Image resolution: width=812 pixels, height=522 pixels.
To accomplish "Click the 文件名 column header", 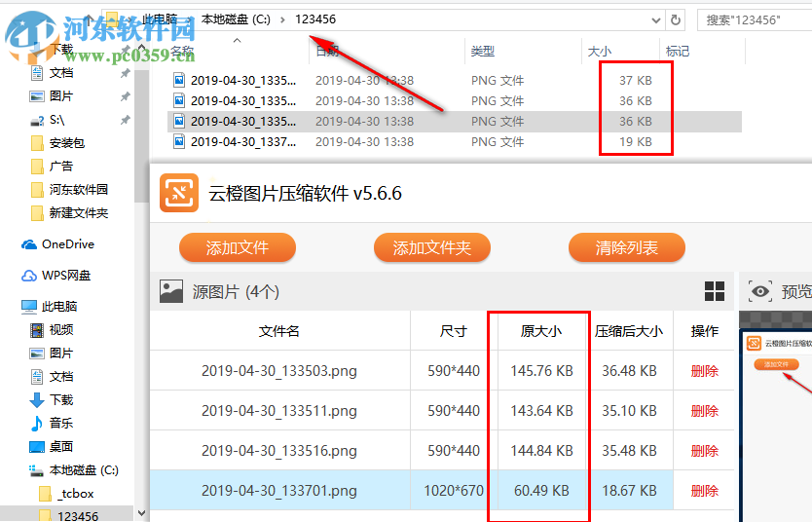I will click(279, 331).
